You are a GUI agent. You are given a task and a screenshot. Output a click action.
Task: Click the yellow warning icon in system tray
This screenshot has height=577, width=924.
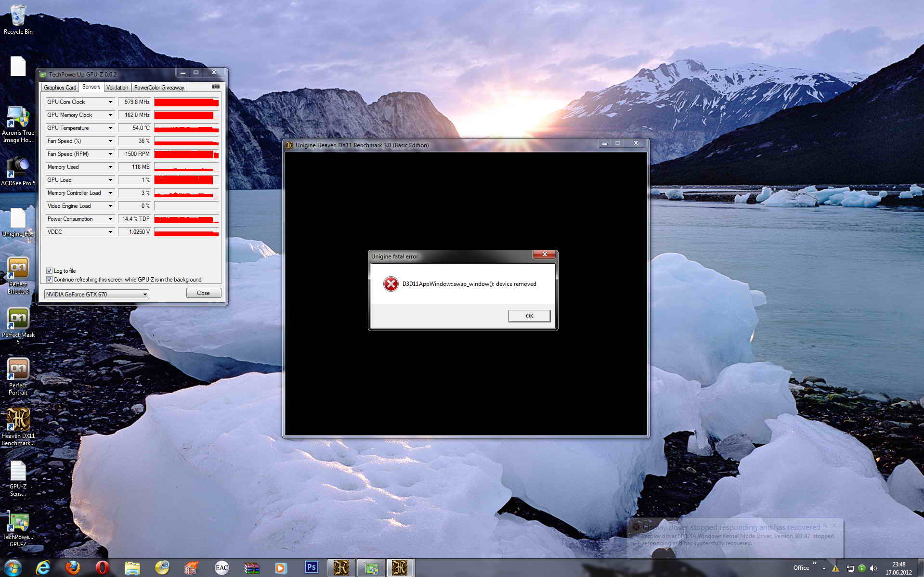click(835, 568)
